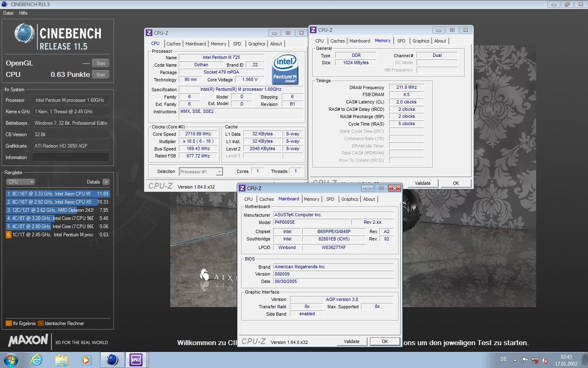Click the Cinebench app icon in title bar
The image size is (588, 368).
(4, 4)
